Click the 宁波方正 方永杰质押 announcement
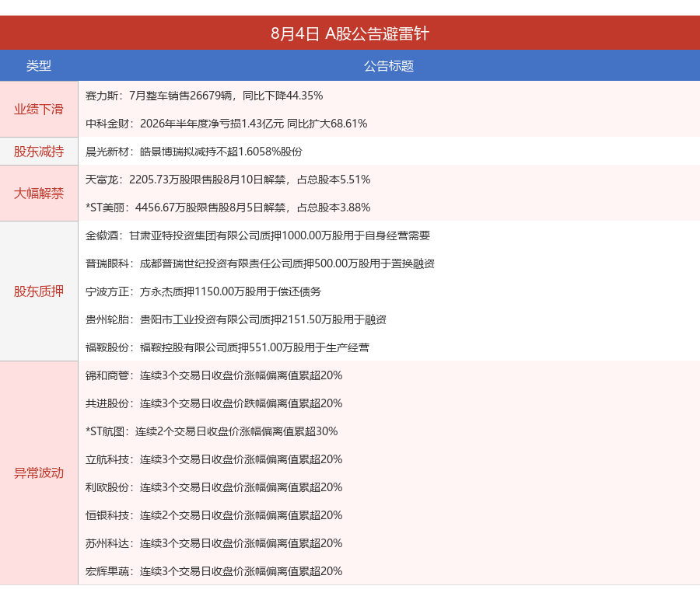Screen dimensions: 700x600 [203, 291]
